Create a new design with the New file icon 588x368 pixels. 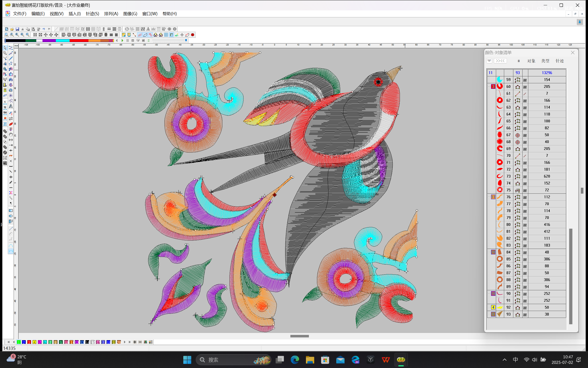pyautogui.click(x=7, y=29)
